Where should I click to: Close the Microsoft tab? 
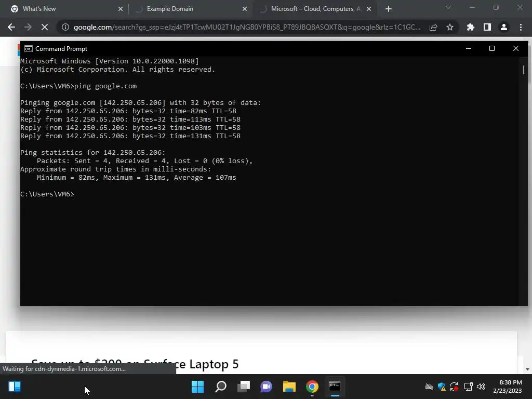369,9
